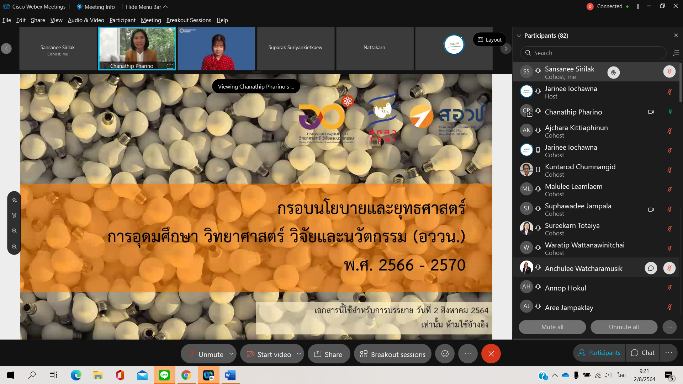Select Waratip Wattanawinitchai in participant list
The height and width of the screenshot is (384, 683).
[595, 248]
